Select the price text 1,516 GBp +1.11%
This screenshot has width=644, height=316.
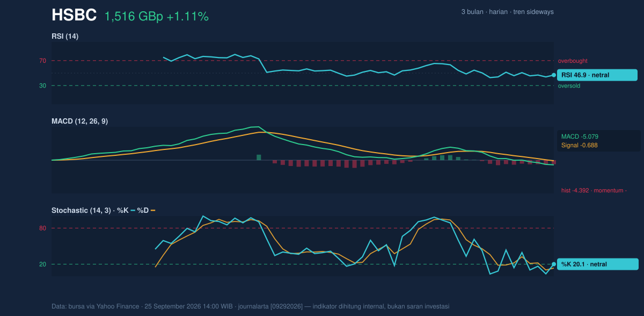pos(156,17)
